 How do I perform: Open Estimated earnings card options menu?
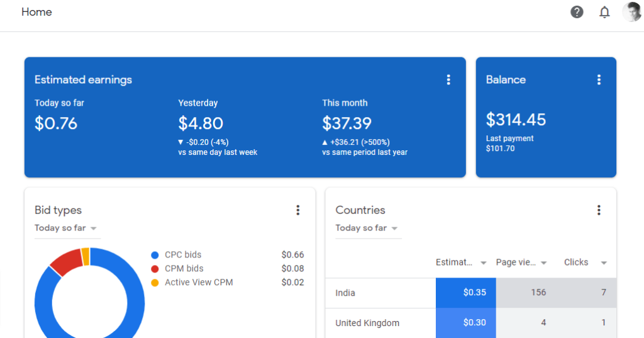coord(448,80)
